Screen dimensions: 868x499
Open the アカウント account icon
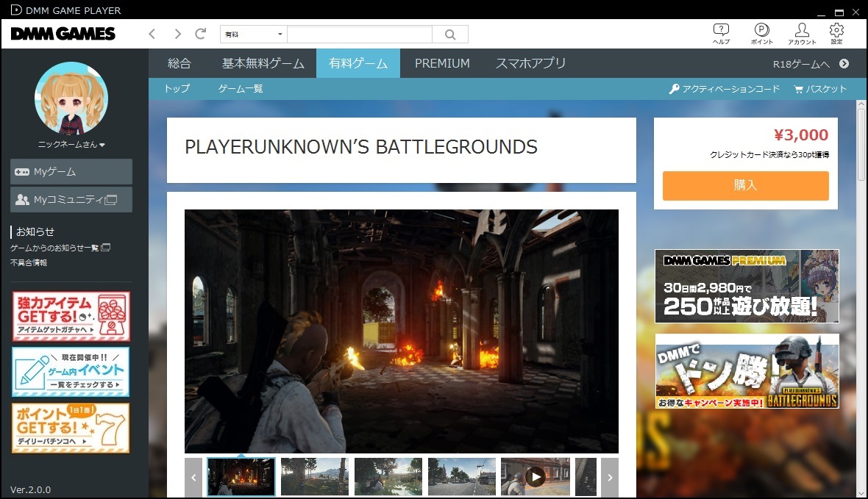click(802, 34)
